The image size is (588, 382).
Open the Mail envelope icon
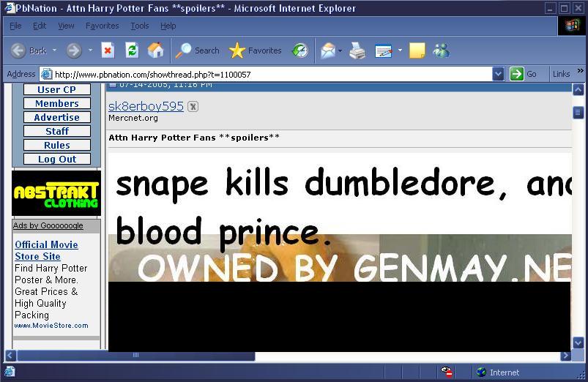tap(328, 50)
